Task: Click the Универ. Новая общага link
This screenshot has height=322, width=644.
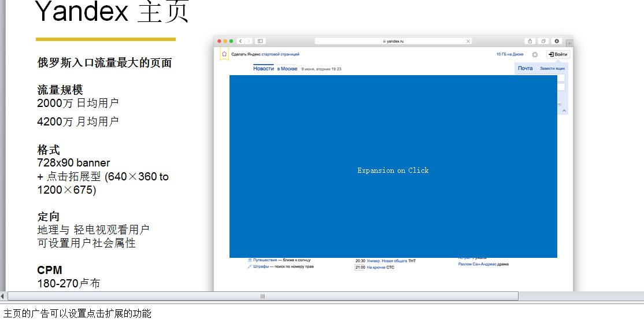Action: 387,261
